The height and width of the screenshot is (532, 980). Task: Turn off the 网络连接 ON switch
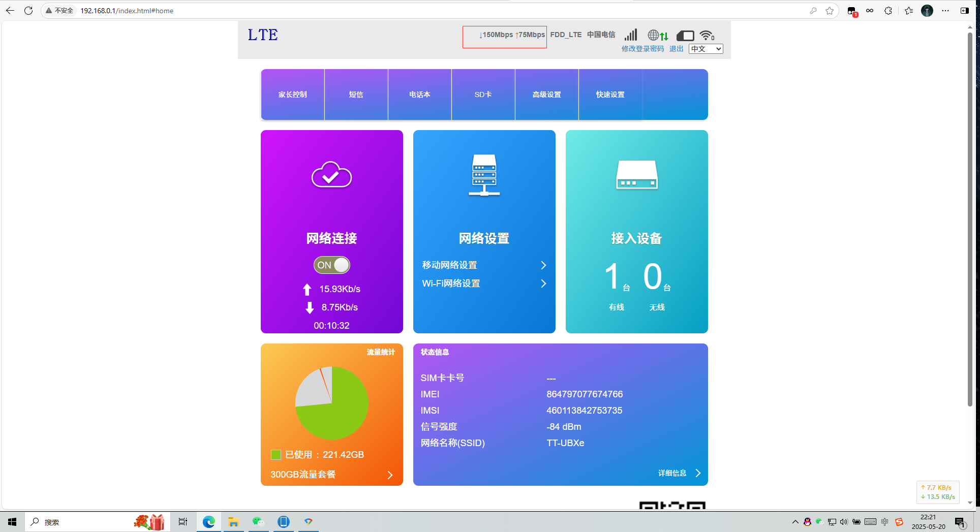point(331,265)
